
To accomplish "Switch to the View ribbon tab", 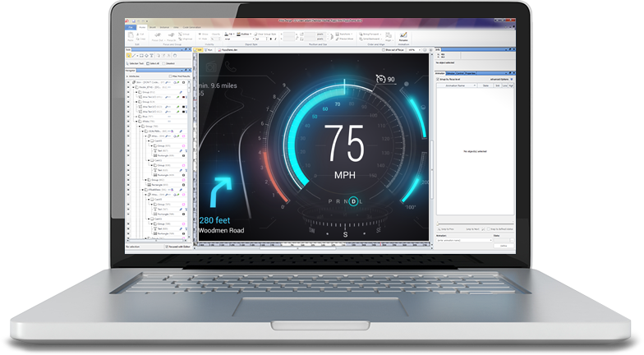I will tap(176, 27).
